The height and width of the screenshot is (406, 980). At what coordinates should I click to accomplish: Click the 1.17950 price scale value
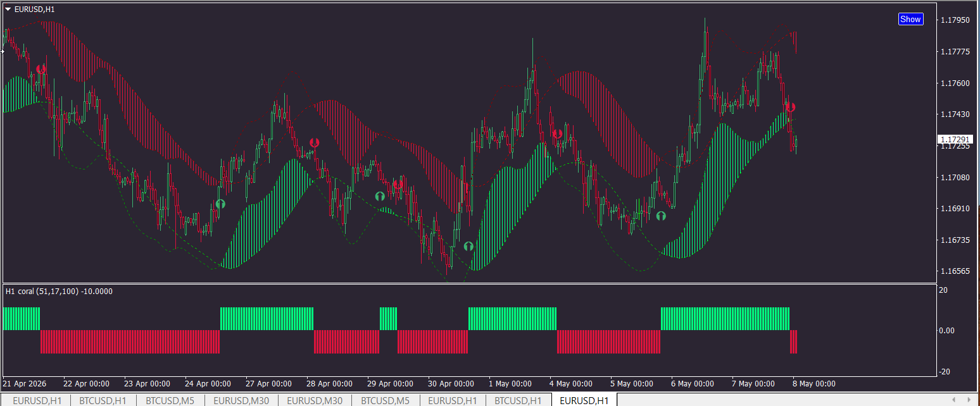point(955,20)
